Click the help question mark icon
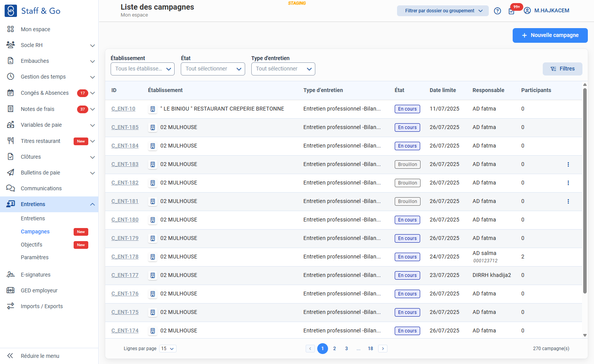 point(498,11)
